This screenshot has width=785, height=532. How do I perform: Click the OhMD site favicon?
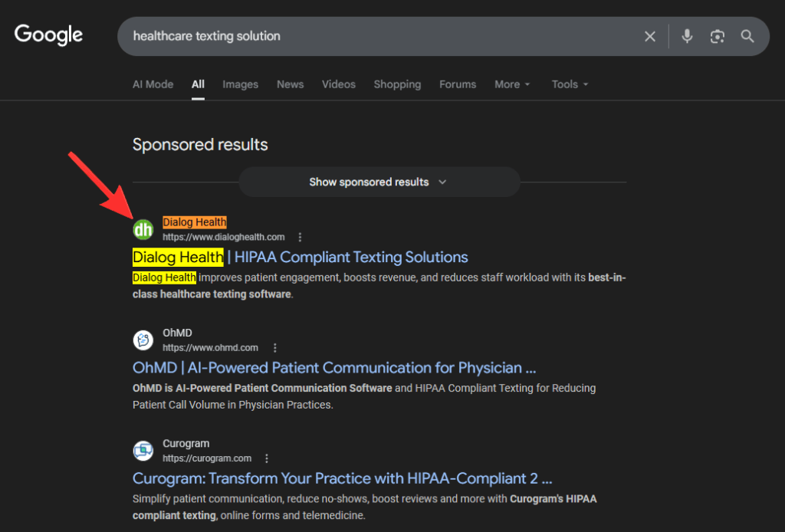coord(143,340)
